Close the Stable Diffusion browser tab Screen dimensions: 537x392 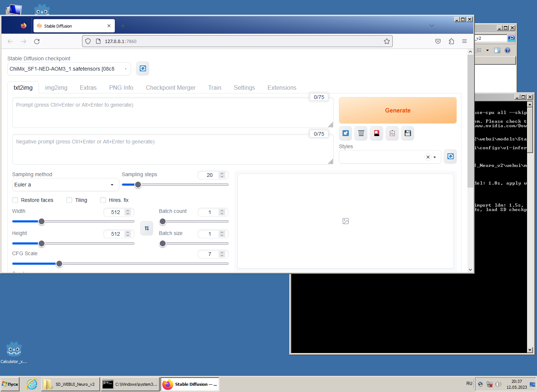click(109, 26)
